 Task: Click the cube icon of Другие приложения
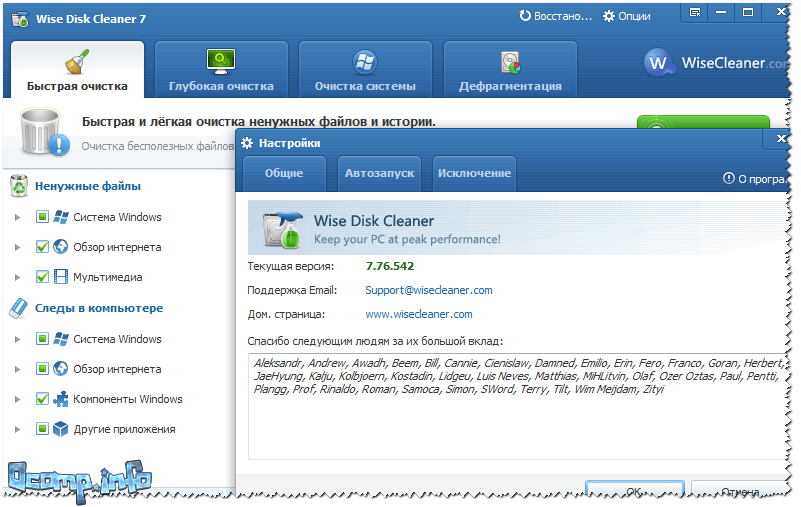60,429
